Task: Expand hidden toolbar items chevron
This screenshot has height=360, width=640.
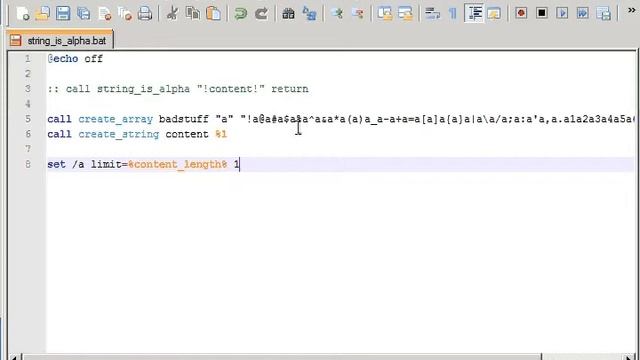Action: (631, 10)
